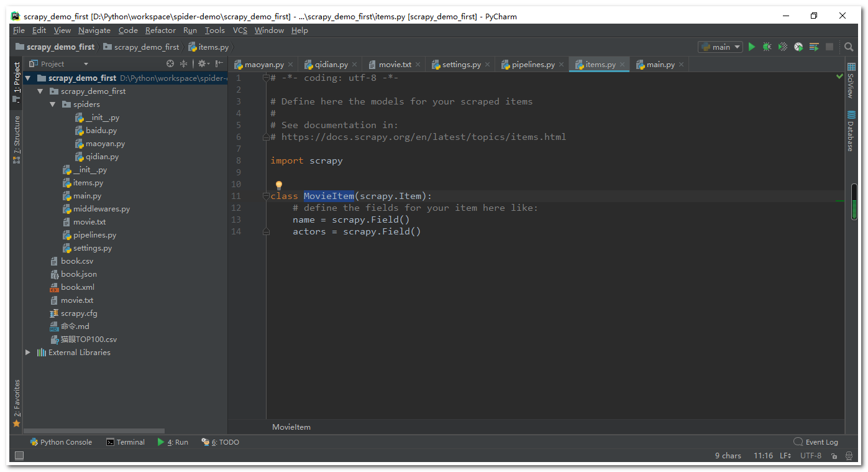The width and height of the screenshot is (868, 472).
Task: Show the intention lightbulb actions
Action: pos(279,185)
